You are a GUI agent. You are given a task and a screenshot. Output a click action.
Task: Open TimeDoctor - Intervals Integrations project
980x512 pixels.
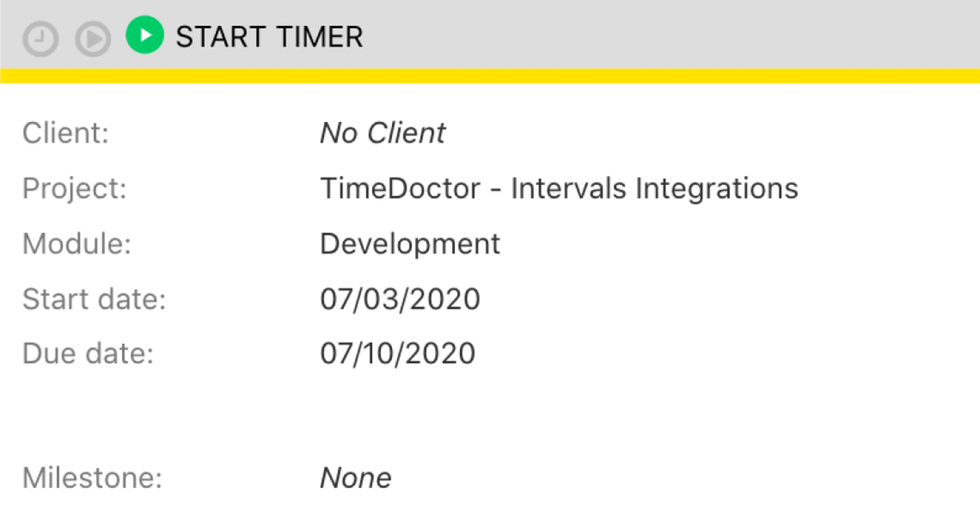(x=559, y=188)
